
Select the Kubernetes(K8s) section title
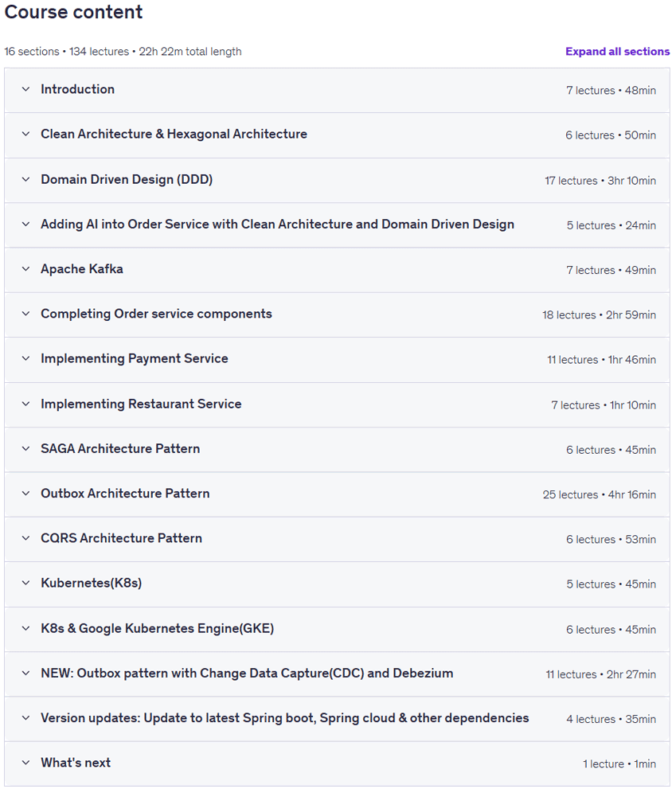91,584
